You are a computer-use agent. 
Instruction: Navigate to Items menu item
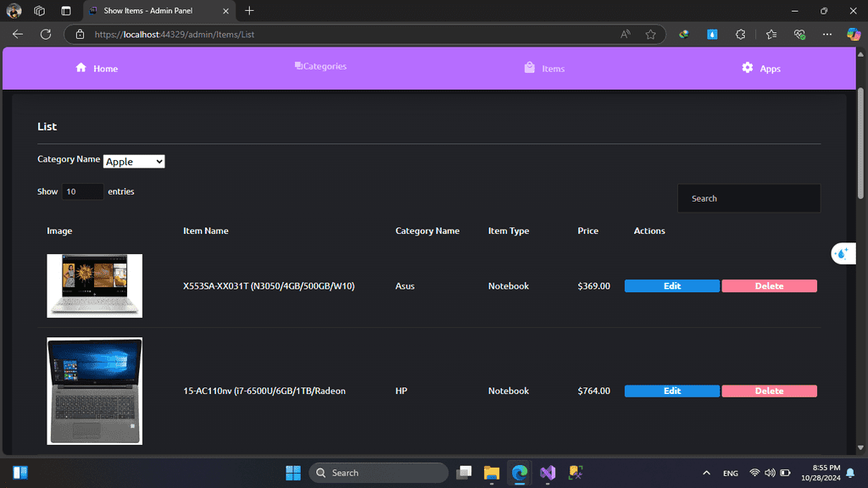coord(545,68)
